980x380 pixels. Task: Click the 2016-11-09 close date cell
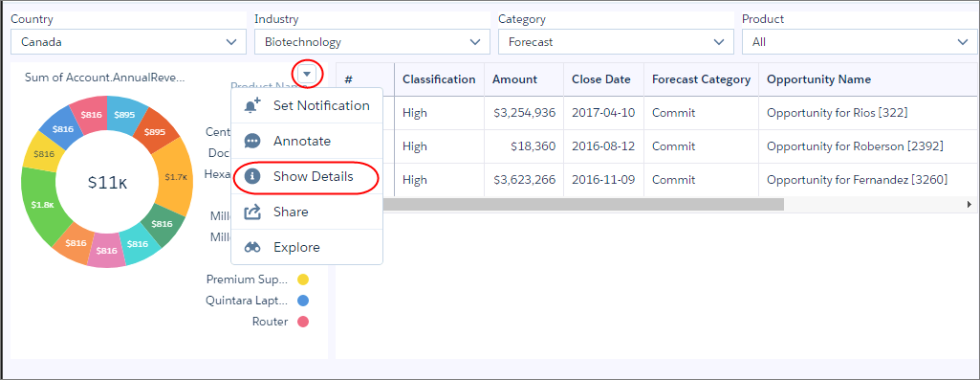click(603, 180)
